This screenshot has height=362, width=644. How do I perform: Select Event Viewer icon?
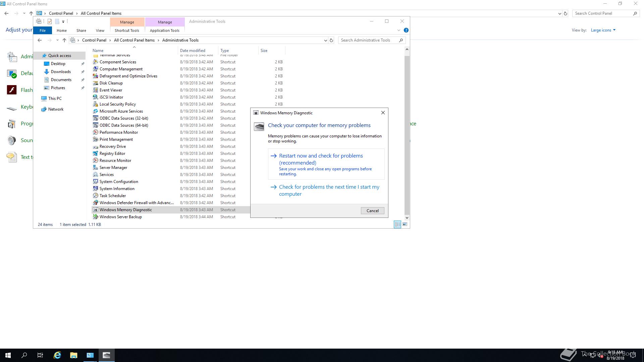click(96, 90)
